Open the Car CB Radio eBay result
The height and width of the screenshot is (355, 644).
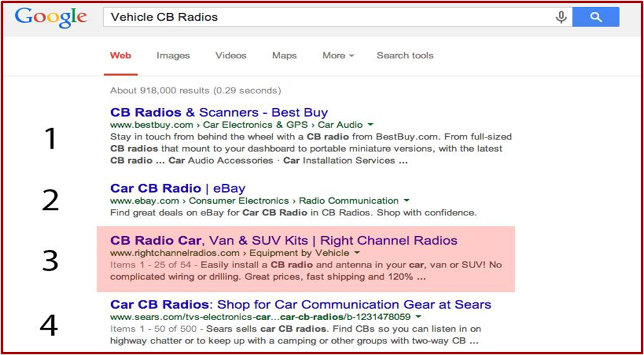[177, 188]
